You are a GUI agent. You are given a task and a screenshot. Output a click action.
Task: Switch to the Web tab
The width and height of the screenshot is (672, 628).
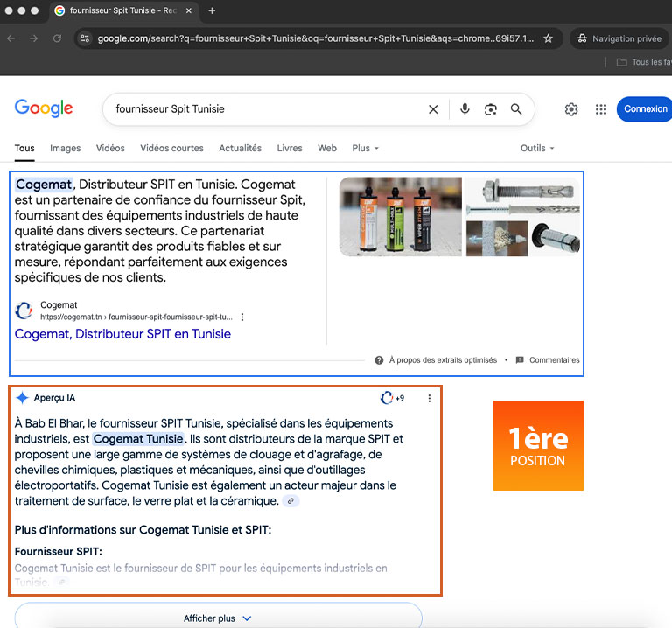coord(327,148)
